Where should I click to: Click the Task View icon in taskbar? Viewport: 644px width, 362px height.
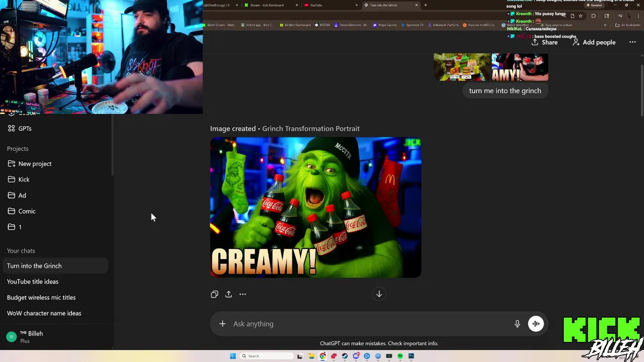(x=300, y=356)
